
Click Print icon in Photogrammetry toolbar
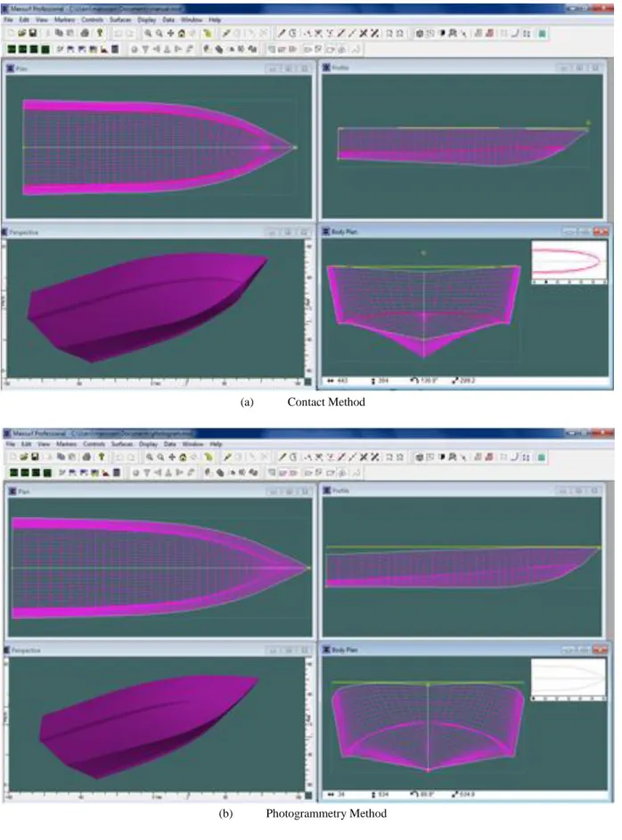tap(86, 457)
